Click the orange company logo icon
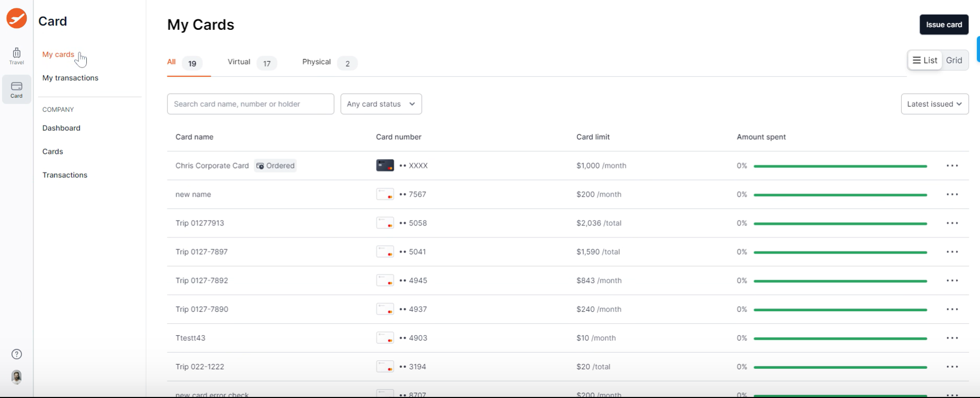 click(x=16, y=19)
